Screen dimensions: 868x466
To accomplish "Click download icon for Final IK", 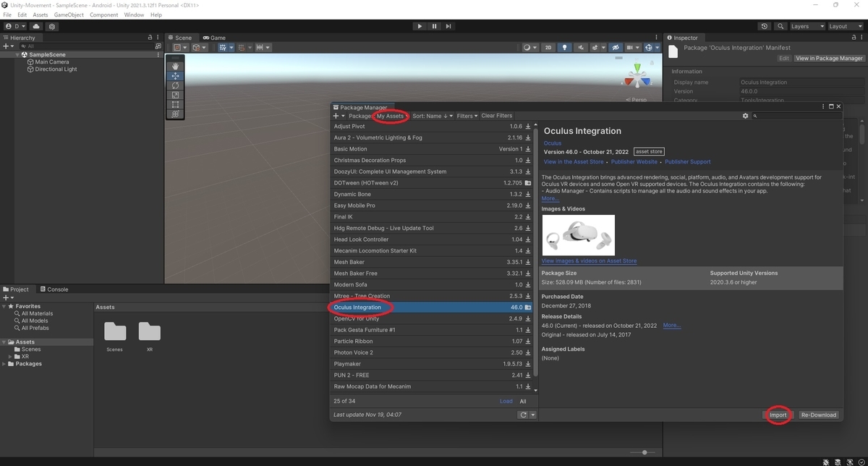I will click(x=528, y=217).
